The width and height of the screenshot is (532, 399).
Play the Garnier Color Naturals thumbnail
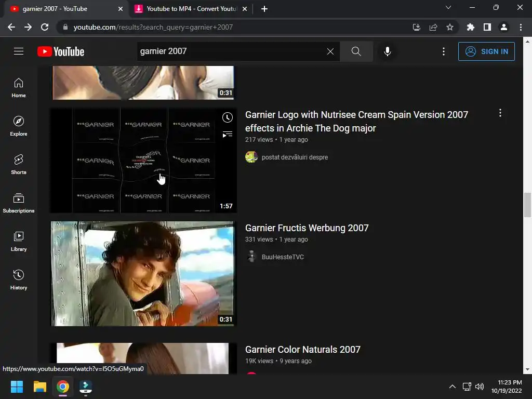click(x=143, y=358)
